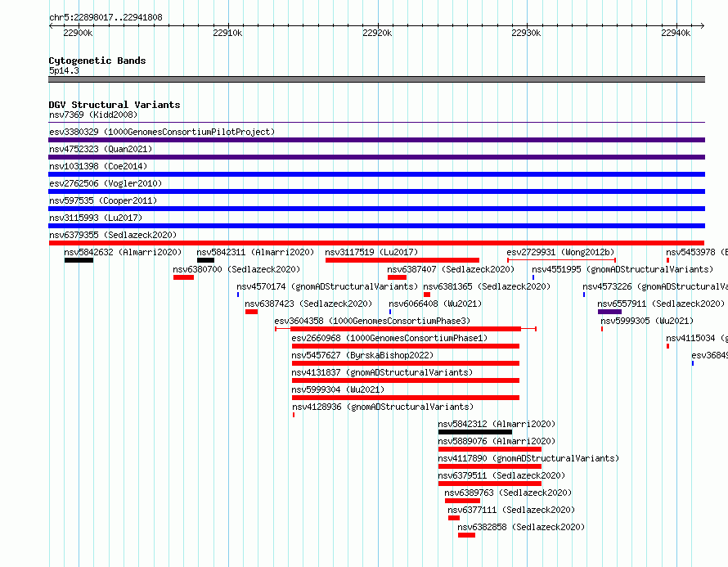Open the nsv5453978 variant label
Viewport: 728px width, 567px height.
click(697, 252)
